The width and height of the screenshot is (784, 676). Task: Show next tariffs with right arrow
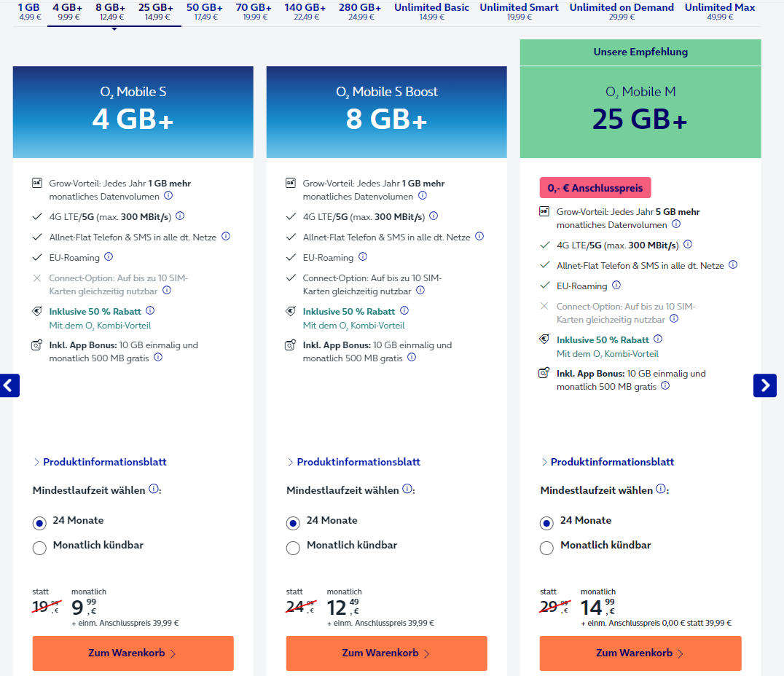[x=765, y=385]
